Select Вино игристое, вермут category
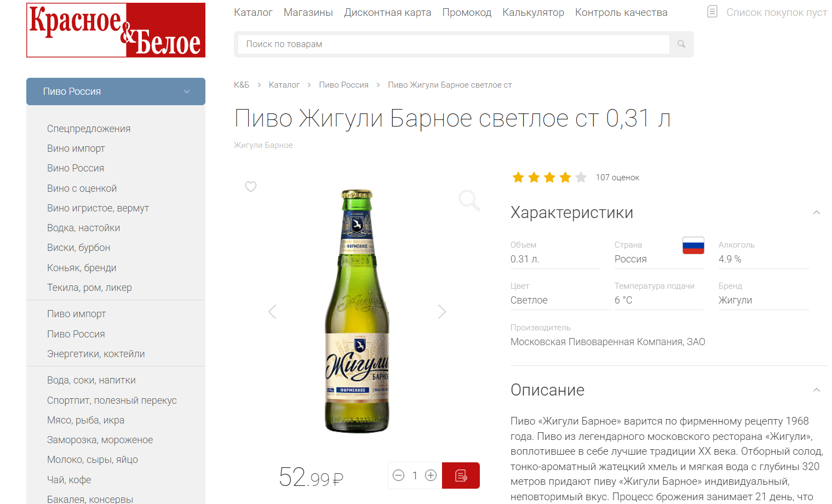 [98, 208]
